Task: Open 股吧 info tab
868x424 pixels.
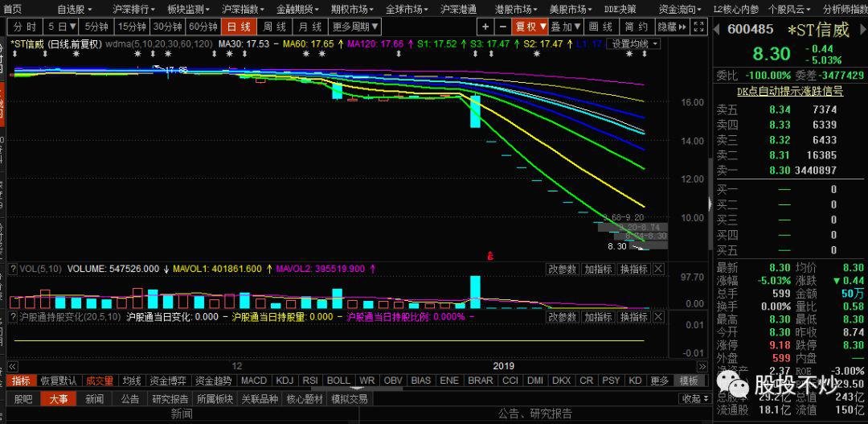Action: (x=23, y=399)
